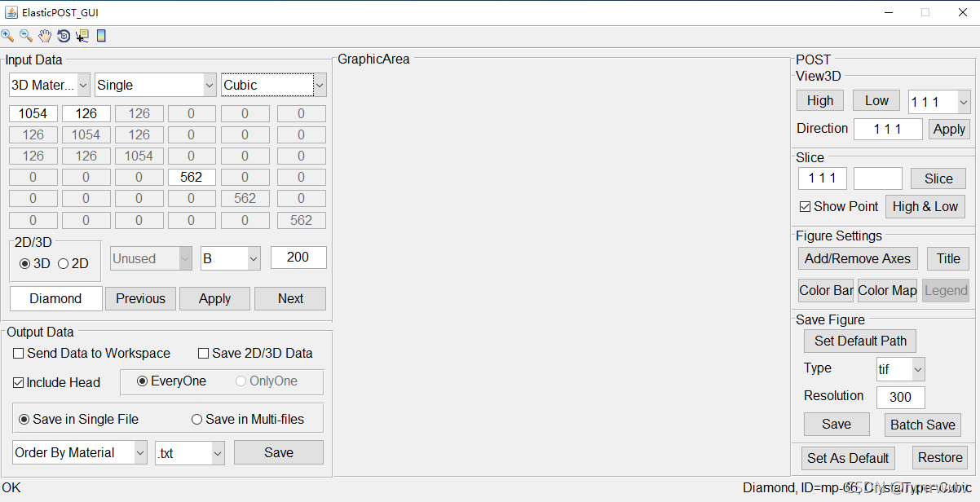Click the Color Bar button

pyautogui.click(x=826, y=291)
